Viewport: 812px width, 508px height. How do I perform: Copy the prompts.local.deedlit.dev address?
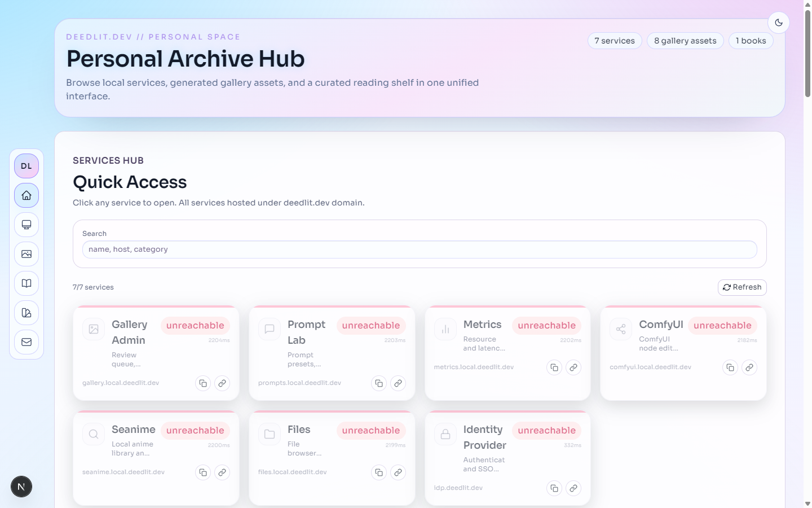379,383
